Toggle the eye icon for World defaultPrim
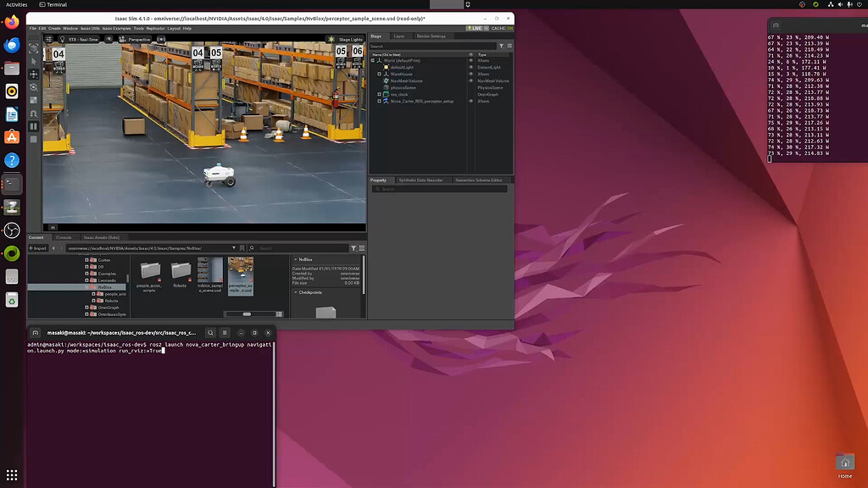Screen dimensions: 868x488 click(471, 60)
